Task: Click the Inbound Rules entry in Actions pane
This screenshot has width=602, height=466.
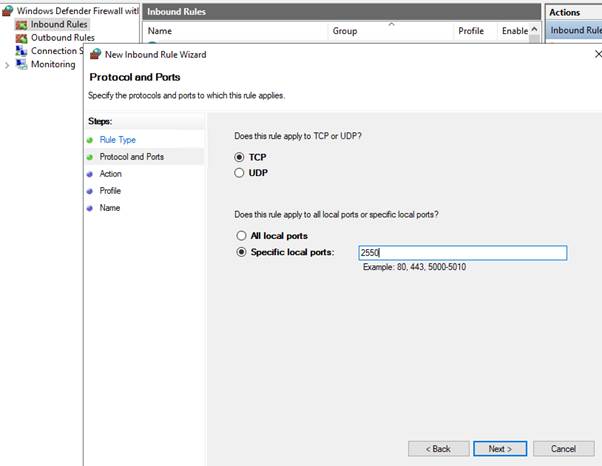Action: pos(574,30)
